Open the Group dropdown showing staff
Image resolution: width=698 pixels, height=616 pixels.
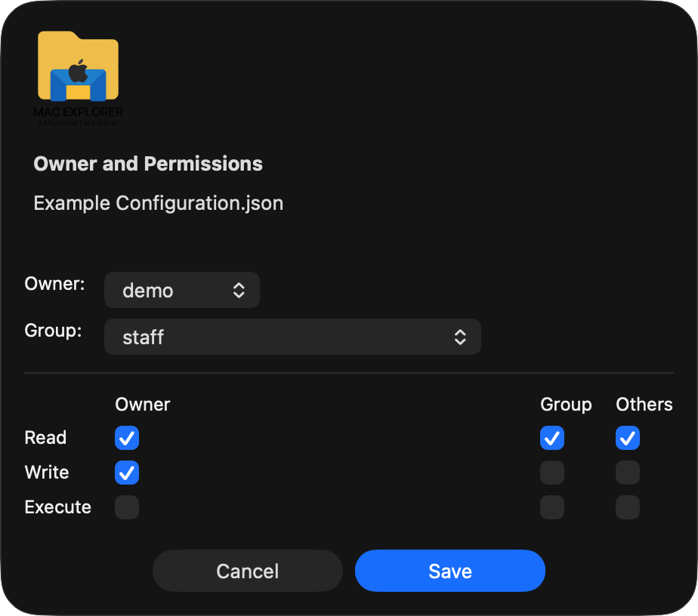tap(292, 337)
